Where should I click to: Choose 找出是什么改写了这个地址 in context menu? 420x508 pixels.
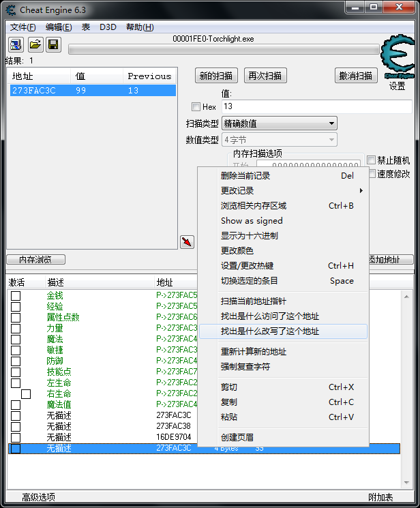click(x=283, y=331)
